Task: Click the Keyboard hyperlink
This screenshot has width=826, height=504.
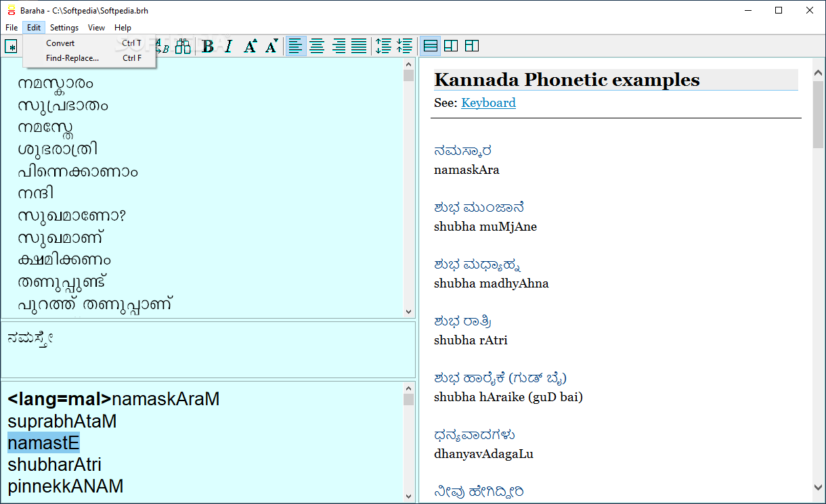Action: 488,103
